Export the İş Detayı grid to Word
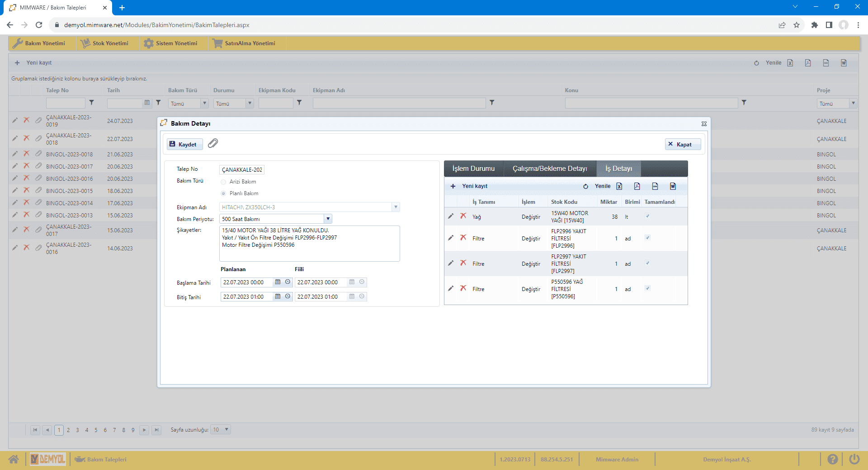 [x=673, y=186]
